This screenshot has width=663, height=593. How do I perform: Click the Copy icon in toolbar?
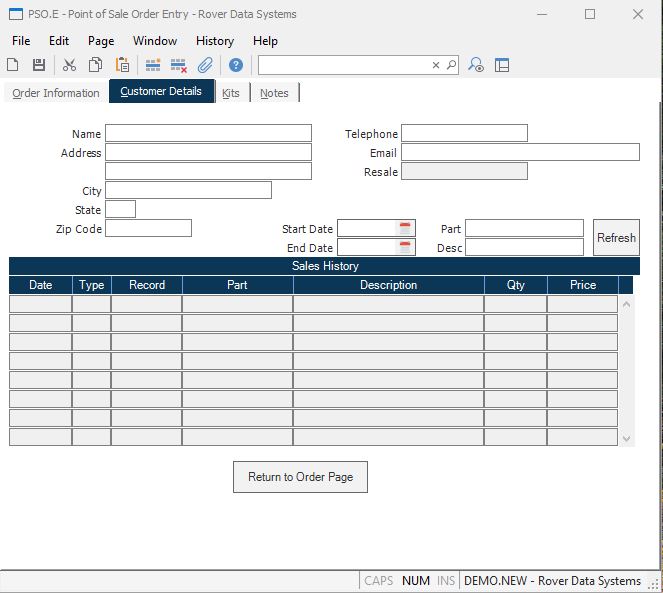pos(95,65)
